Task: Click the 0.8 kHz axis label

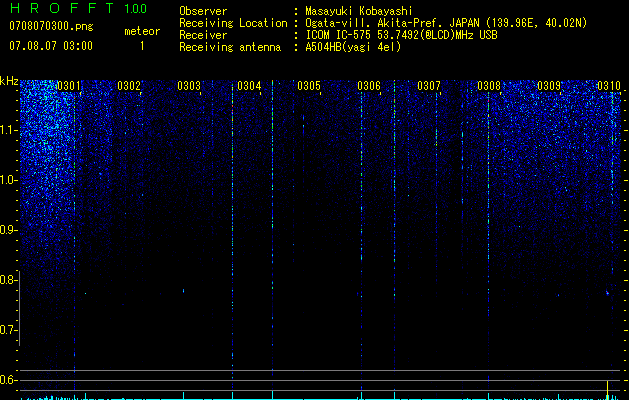Action: pyautogui.click(x=8, y=280)
